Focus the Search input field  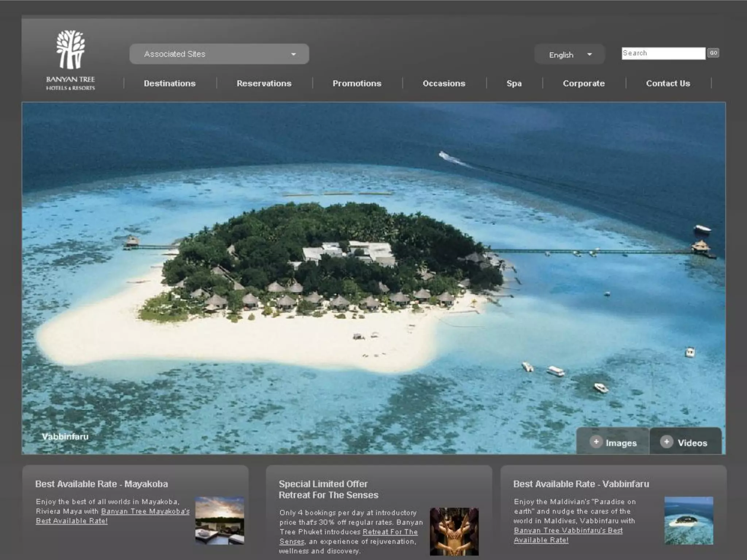pos(663,53)
